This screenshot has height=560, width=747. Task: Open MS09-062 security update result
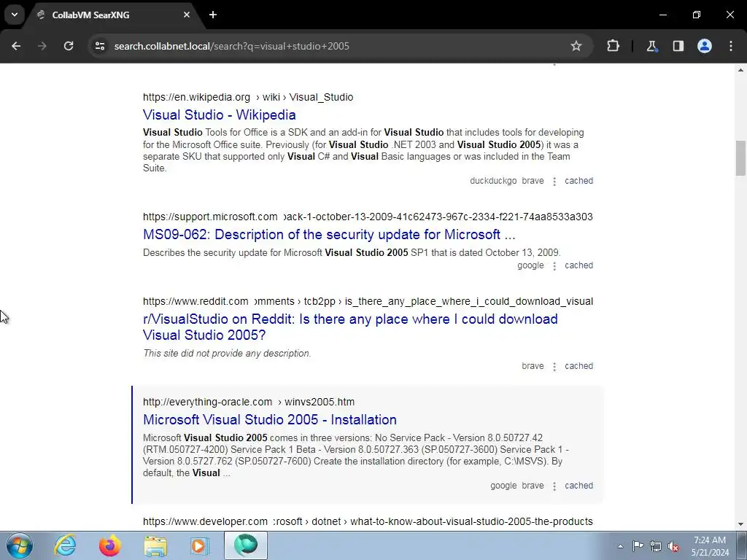point(329,234)
